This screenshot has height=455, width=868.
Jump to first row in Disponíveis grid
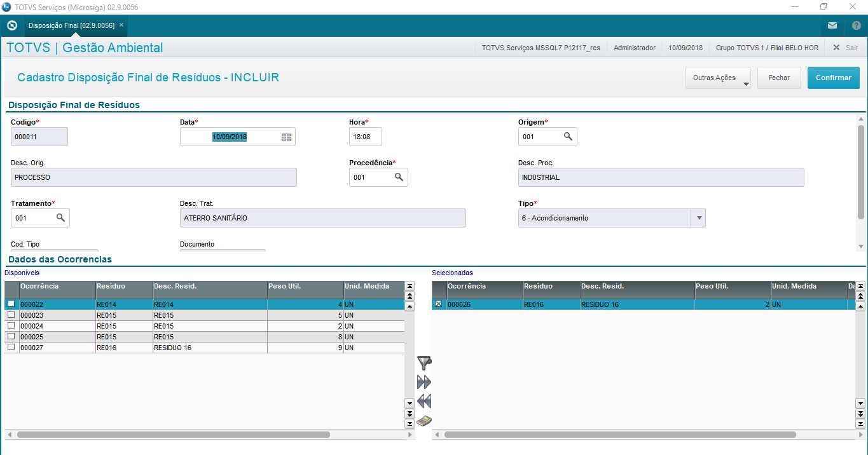pyautogui.click(x=410, y=286)
